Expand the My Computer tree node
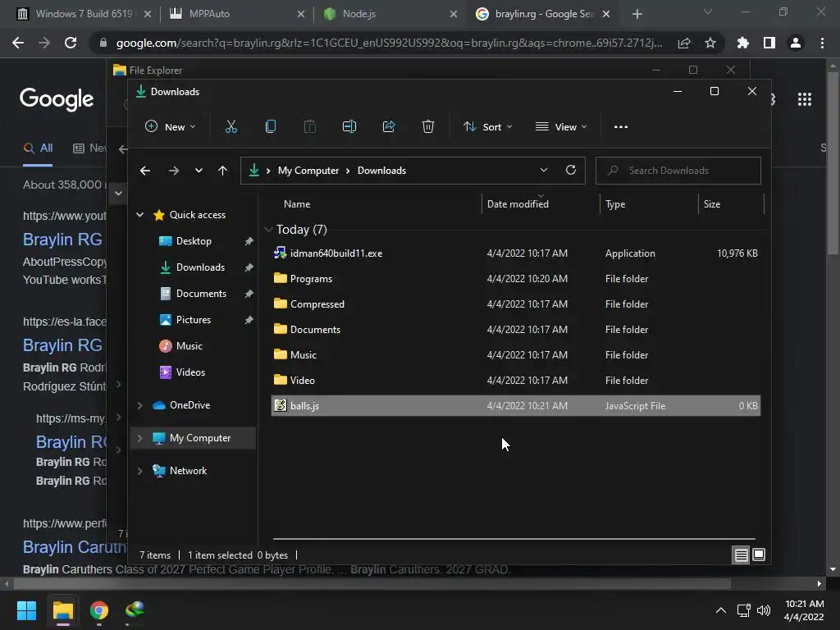This screenshot has width=840, height=630. [139, 438]
